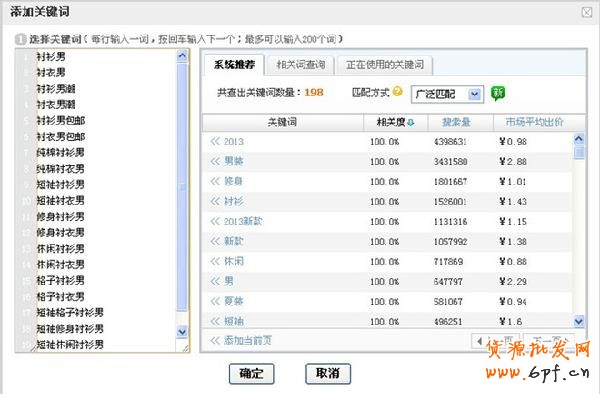Click the line 格子衬衣男 in keyword list

pyautogui.click(x=60, y=296)
